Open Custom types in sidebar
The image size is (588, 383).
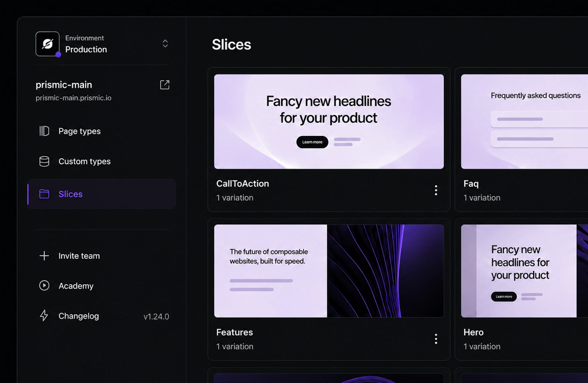[101, 161]
